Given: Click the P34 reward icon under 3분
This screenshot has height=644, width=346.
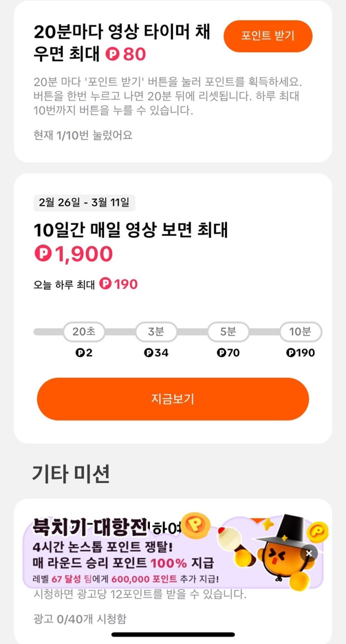Looking at the screenshot, I should [x=148, y=353].
